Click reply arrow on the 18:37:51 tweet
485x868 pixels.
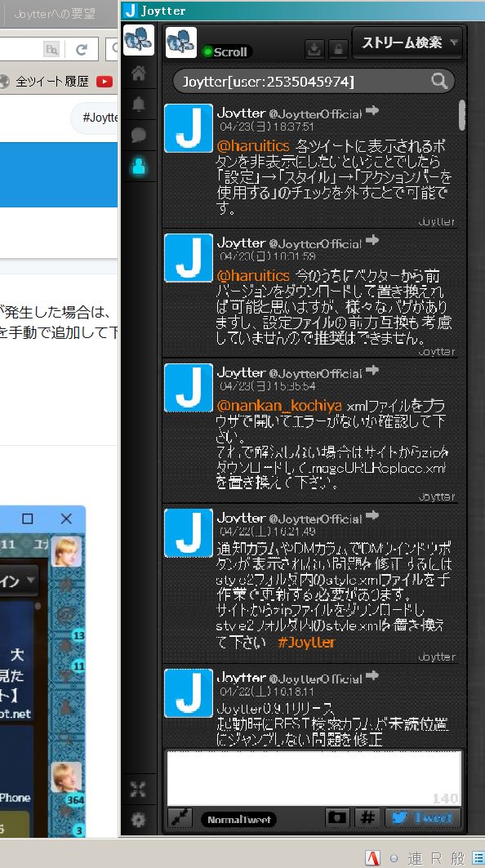[372, 111]
